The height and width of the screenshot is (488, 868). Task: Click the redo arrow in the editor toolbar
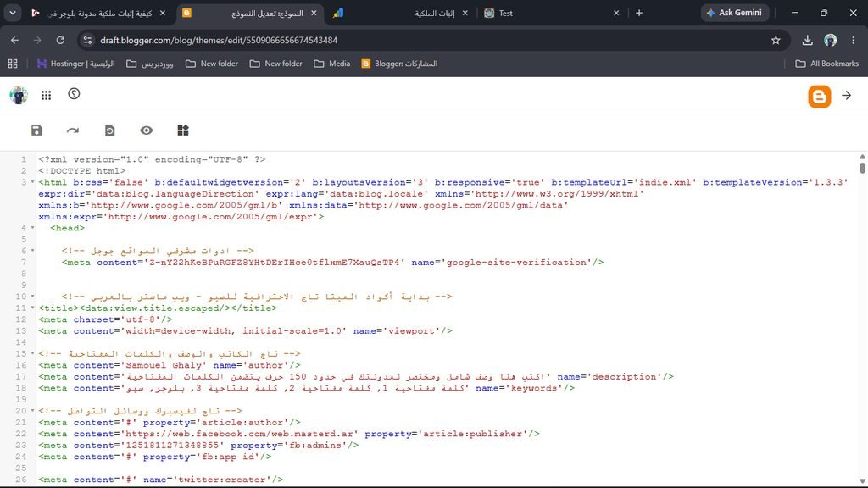click(73, 130)
